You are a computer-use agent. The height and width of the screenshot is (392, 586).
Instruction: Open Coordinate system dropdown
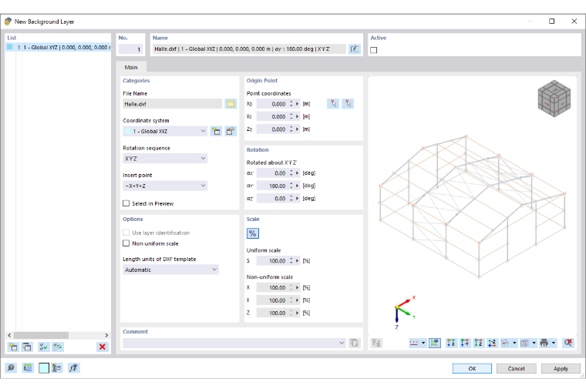(x=165, y=131)
